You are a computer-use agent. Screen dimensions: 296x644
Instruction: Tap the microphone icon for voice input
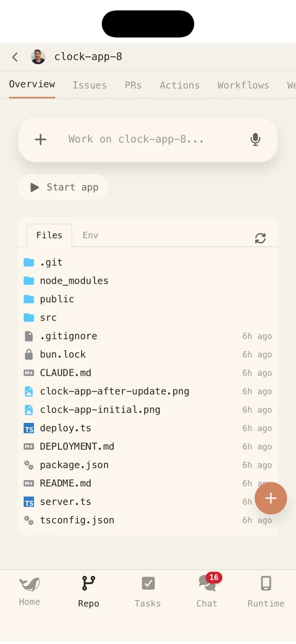[x=256, y=139]
